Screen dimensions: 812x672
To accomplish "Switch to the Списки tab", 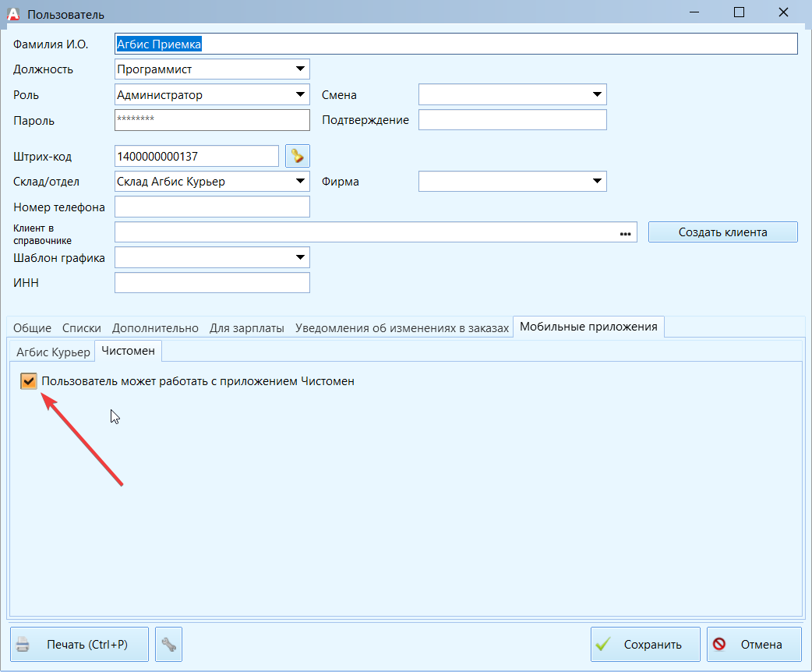I will coord(81,328).
